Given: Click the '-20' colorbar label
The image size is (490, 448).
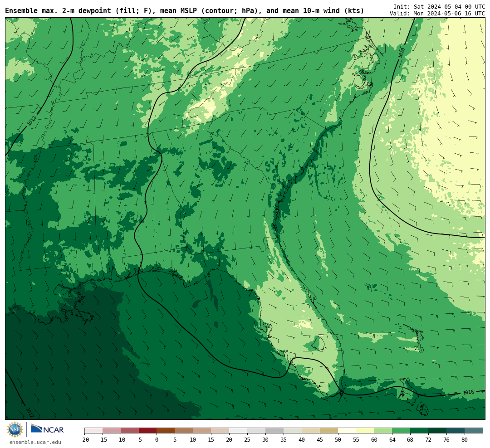Looking at the screenshot, I should click(84, 439).
